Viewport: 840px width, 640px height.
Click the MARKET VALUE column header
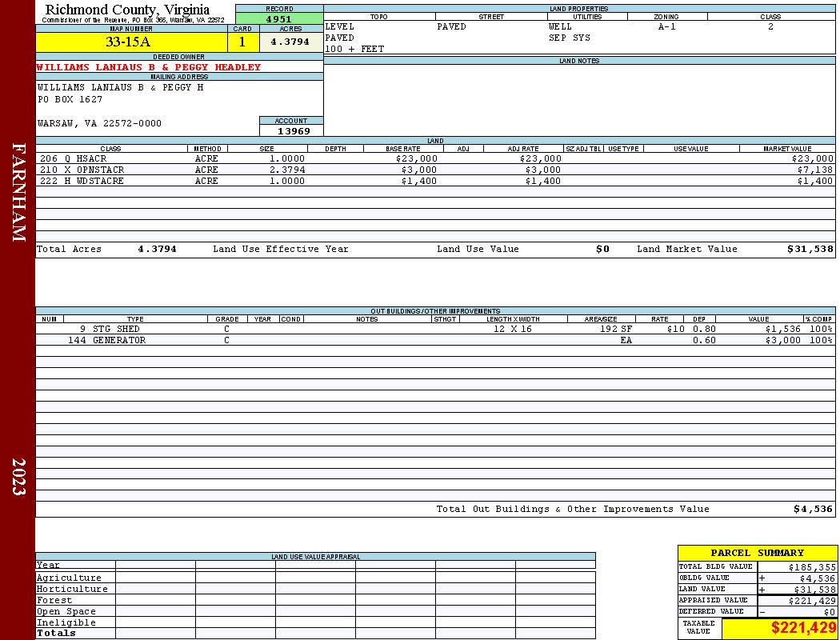787,149
